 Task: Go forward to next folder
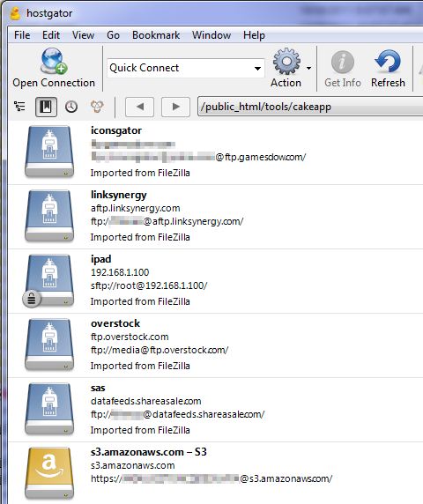click(x=175, y=107)
